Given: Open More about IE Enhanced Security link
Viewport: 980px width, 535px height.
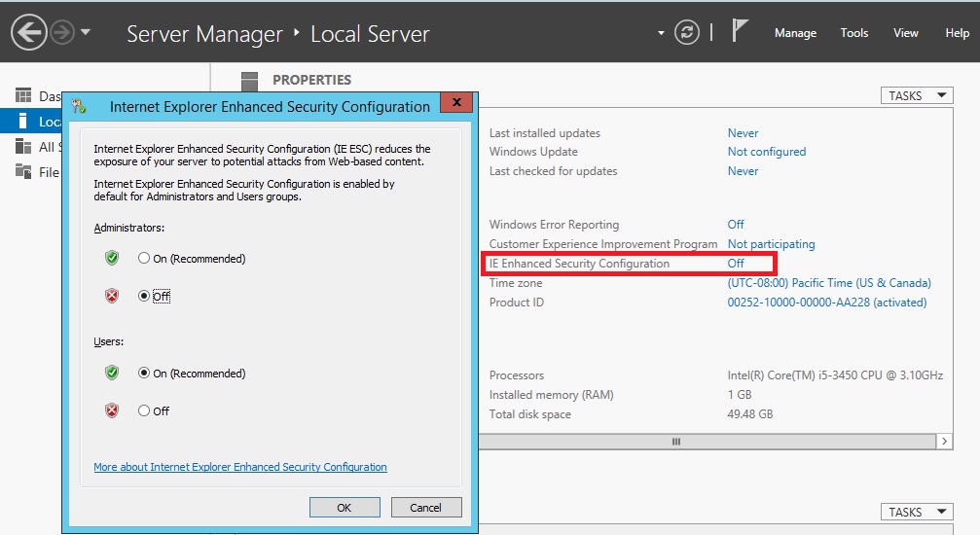Looking at the screenshot, I should click(239, 467).
